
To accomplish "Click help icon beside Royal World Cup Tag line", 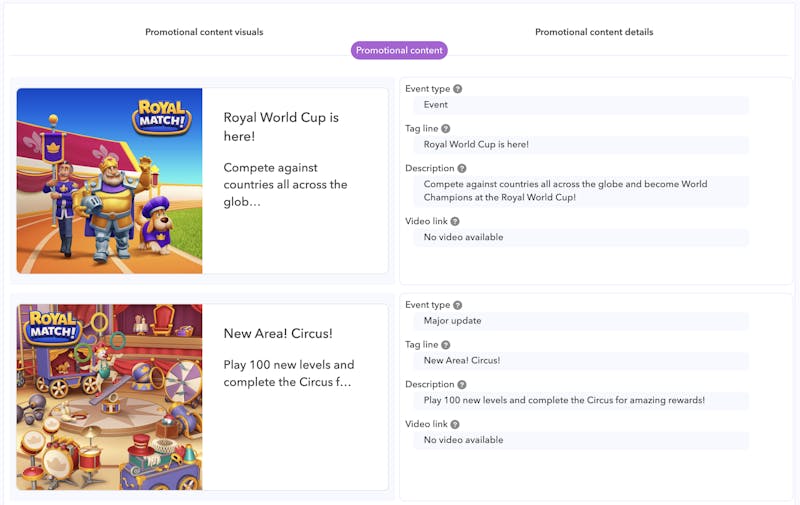I will (446, 129).
